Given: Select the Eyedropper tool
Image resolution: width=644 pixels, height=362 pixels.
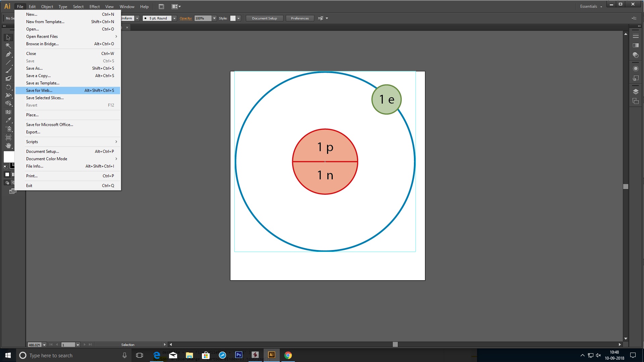Looking at the screenshot, I should pos(8,121).
